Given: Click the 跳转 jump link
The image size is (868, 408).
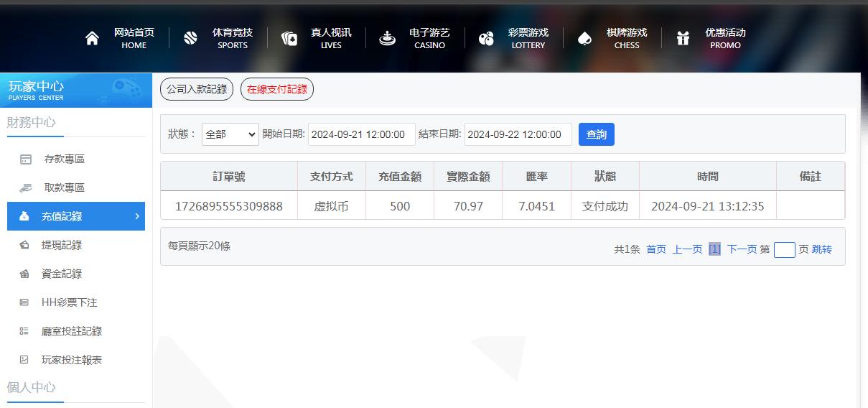Looking at the screenshot, I should click(x=822, y=249).
